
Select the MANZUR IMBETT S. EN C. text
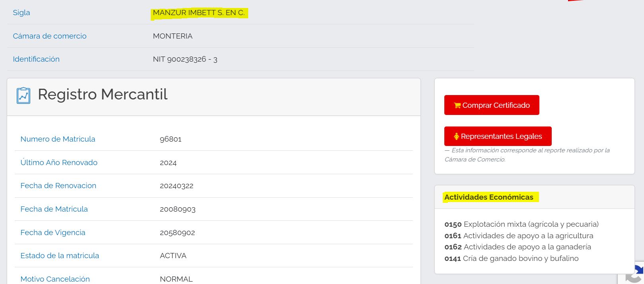[x=199, y=13]
